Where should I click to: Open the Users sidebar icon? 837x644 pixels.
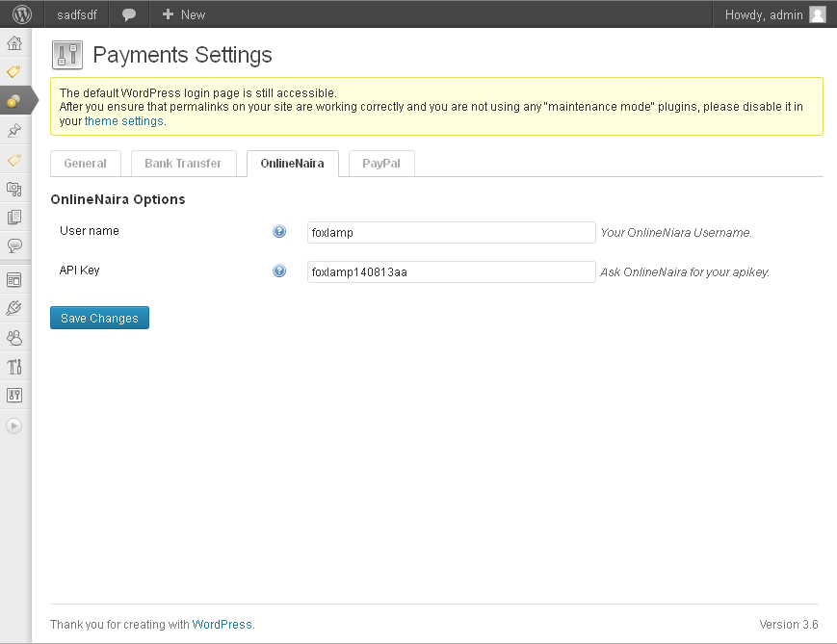[x=14, y=338]
